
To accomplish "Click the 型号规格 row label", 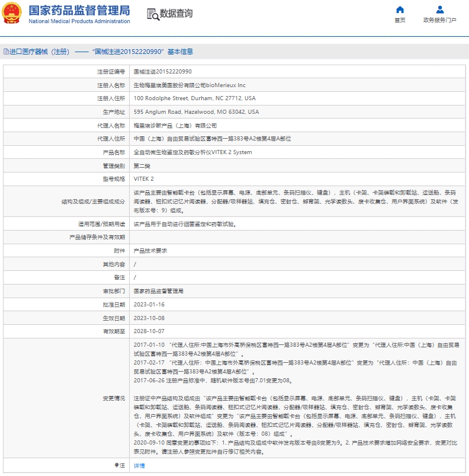I will (x=114, y=179).
